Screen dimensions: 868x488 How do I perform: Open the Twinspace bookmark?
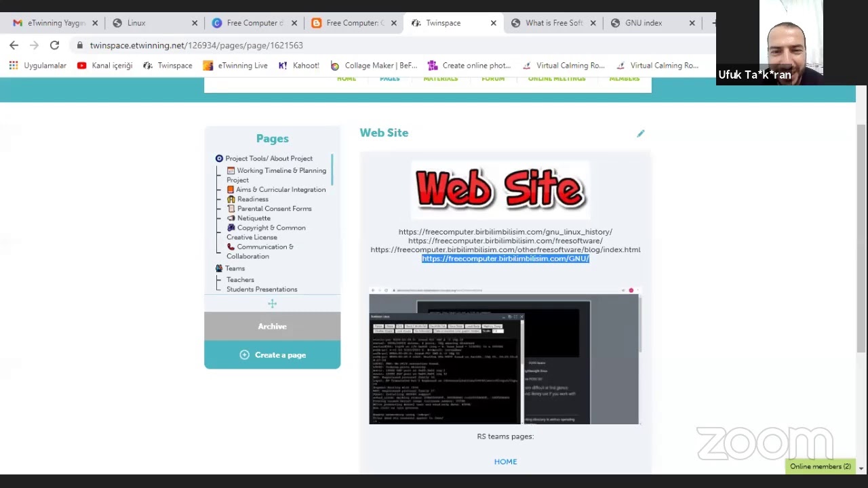point(168,66)
